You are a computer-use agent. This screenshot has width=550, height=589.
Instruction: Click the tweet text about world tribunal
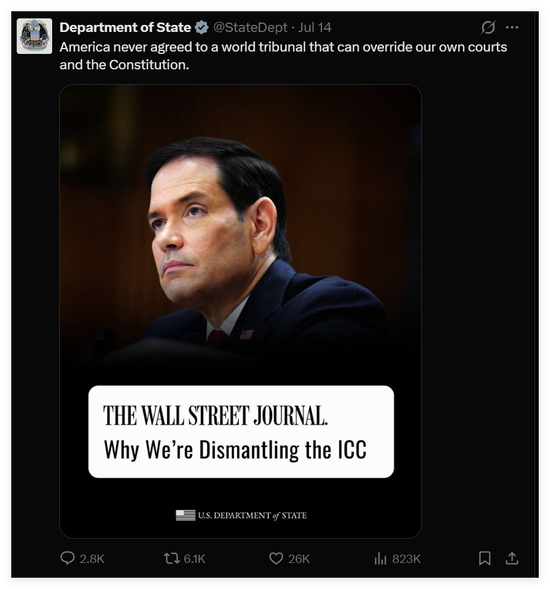pyautogui.click(x=283, y=56)
